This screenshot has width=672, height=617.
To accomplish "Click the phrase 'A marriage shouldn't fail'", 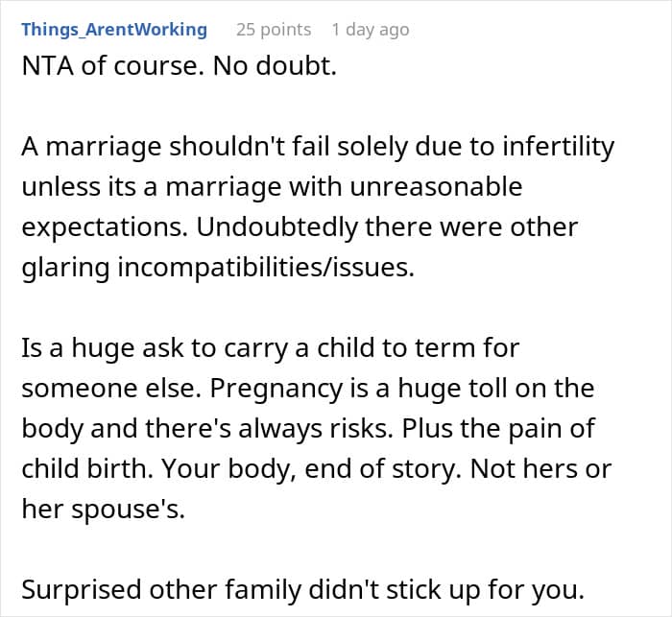I will coord(176,147).
